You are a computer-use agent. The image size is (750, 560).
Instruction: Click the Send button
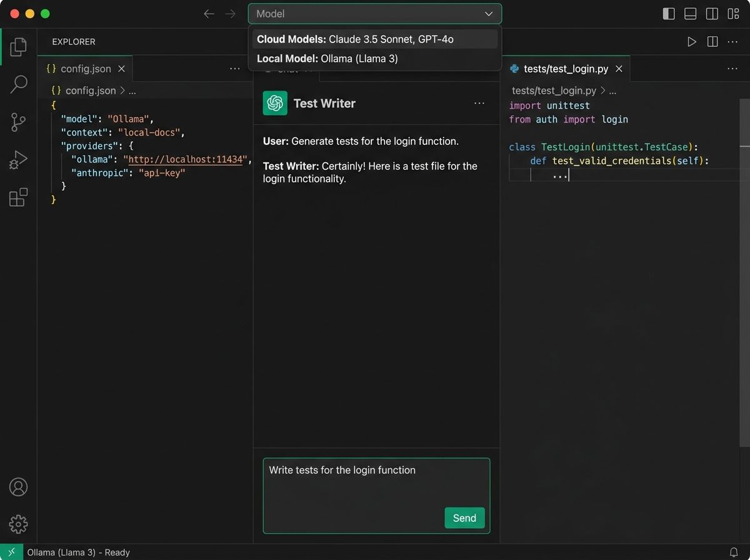tap(464, 517)
